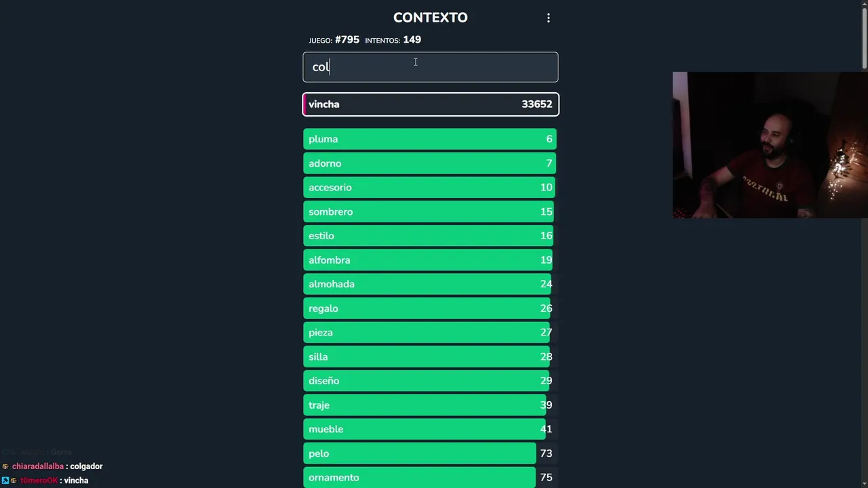Click the 'estilo' guess row
This screenshot has width=868, height=488.
pyautogui.click(x=430, y=236)
